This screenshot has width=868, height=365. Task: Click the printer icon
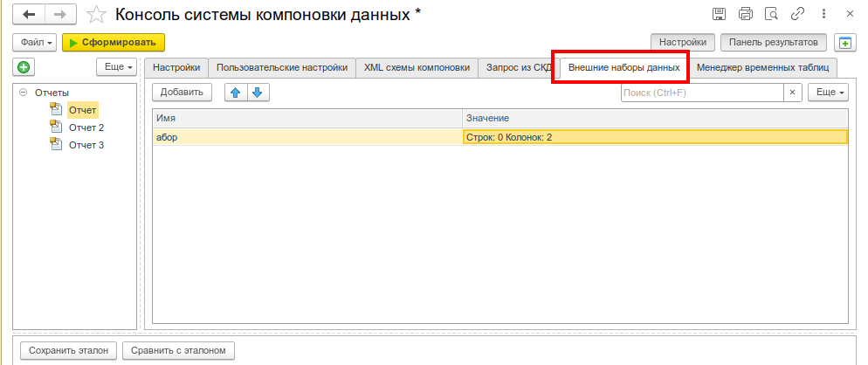pos(746,14)
